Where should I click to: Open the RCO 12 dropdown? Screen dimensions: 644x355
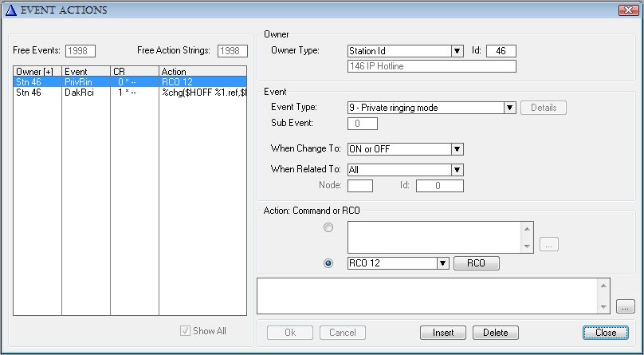443,263
